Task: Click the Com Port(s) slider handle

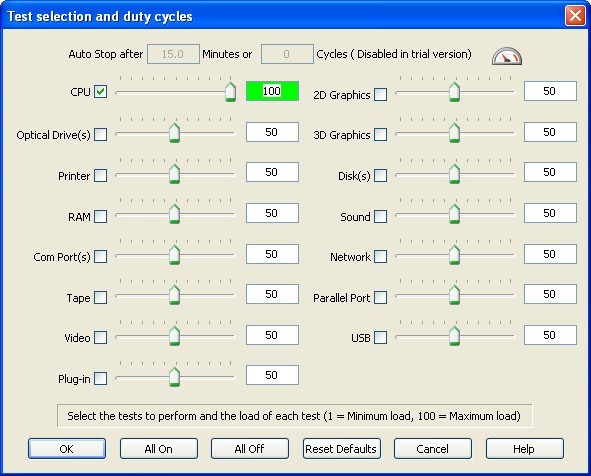Action: click(174, 254)
